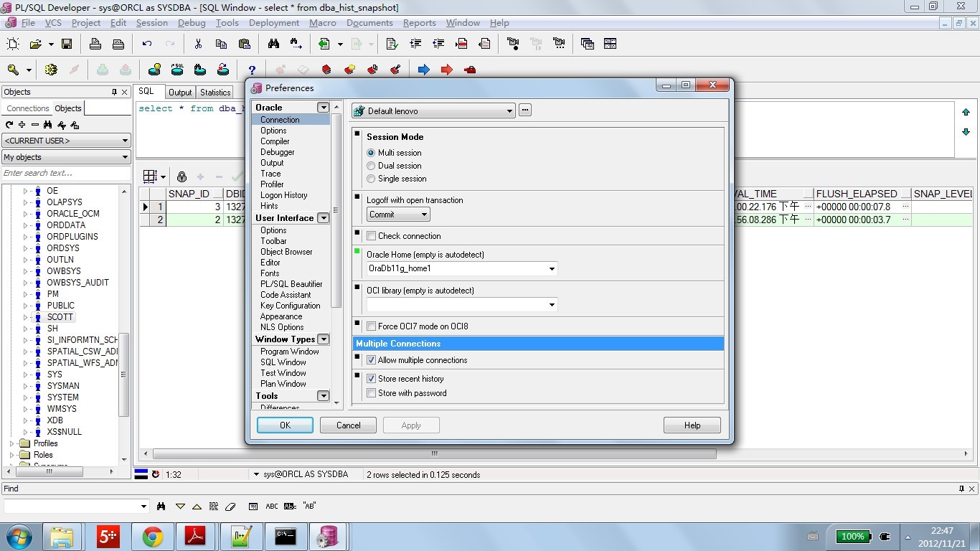980x551 pixels.
Task: Toggle the Store with password checkbox
Action: (x=372, y=393)
